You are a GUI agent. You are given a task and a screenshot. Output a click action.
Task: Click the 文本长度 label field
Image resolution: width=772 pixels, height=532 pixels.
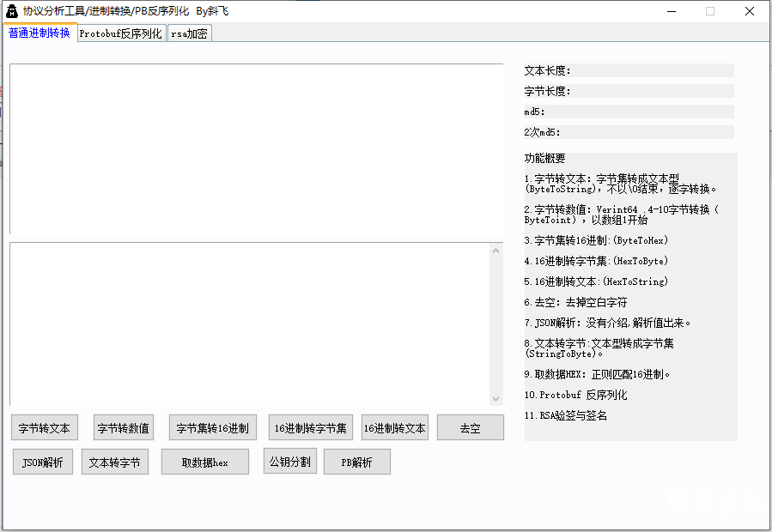point(629,70)
